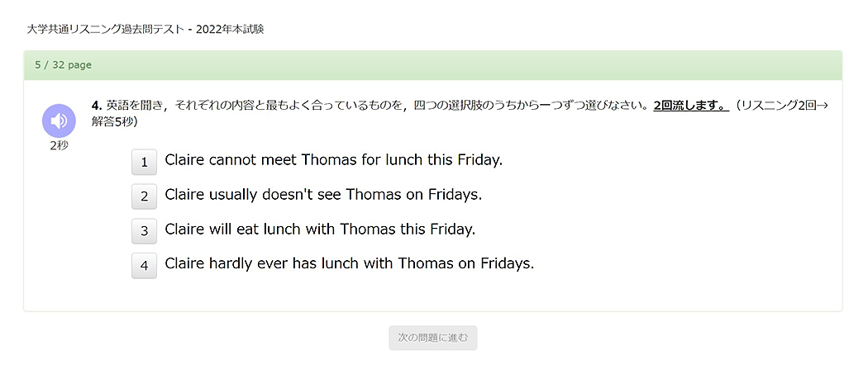Click the page title 大学共通リスニング過去問テスト
The height and width of the screenshot is (374, 868).
(105, 30)
